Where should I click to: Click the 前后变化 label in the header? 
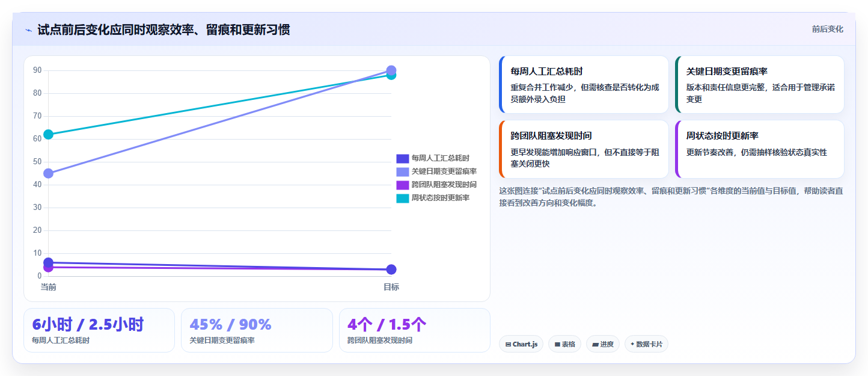click(827, 29)
